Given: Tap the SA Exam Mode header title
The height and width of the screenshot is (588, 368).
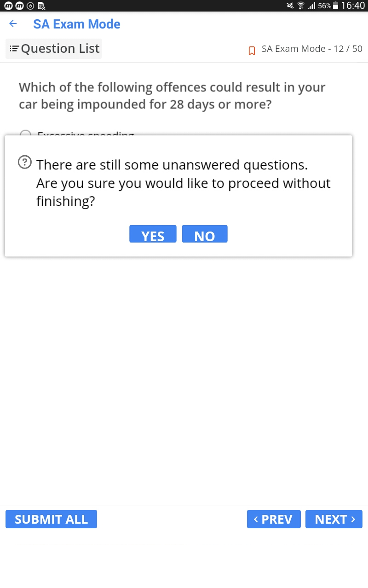Looking at the screenshot, I should pos(77,24).
